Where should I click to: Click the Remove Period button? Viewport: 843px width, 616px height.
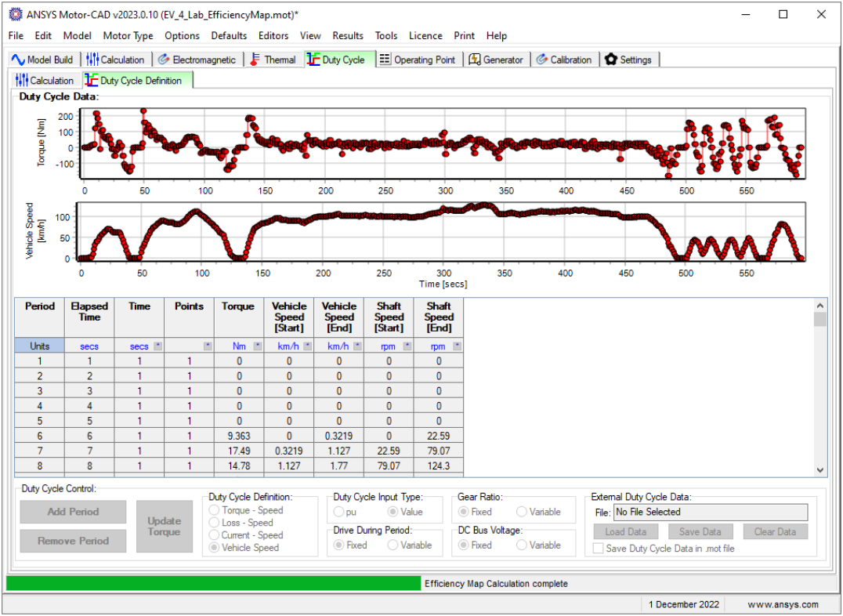click(x=73, y=541)
